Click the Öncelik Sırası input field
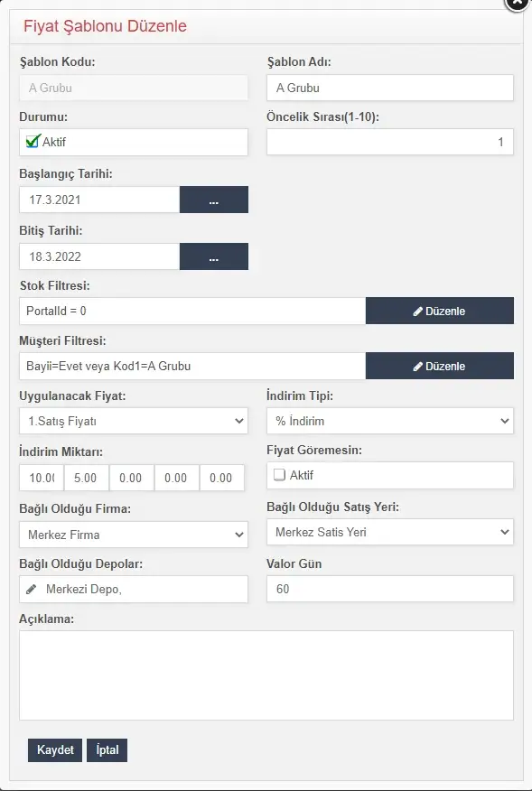 pos(390,142)
